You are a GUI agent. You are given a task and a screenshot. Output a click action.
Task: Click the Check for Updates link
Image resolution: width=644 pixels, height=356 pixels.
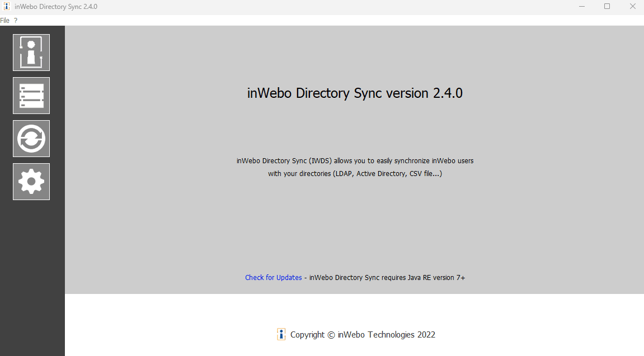pyautogui.click(x=273, y=278)
